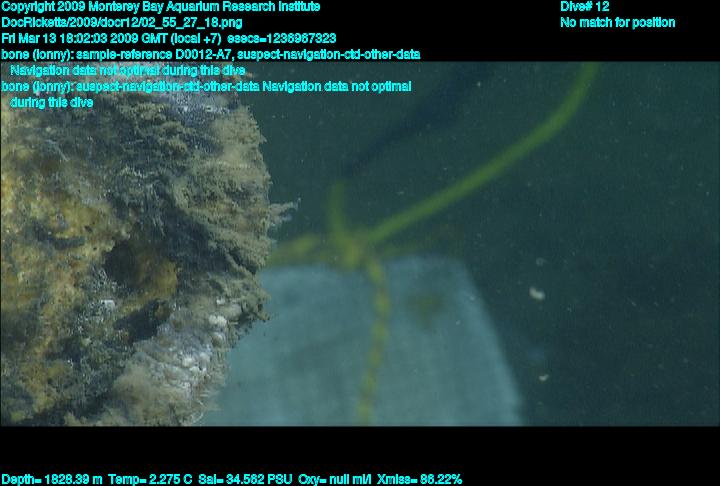Click the Depth reading in bottom data line
720x486 pixels.
pos(52,480)
